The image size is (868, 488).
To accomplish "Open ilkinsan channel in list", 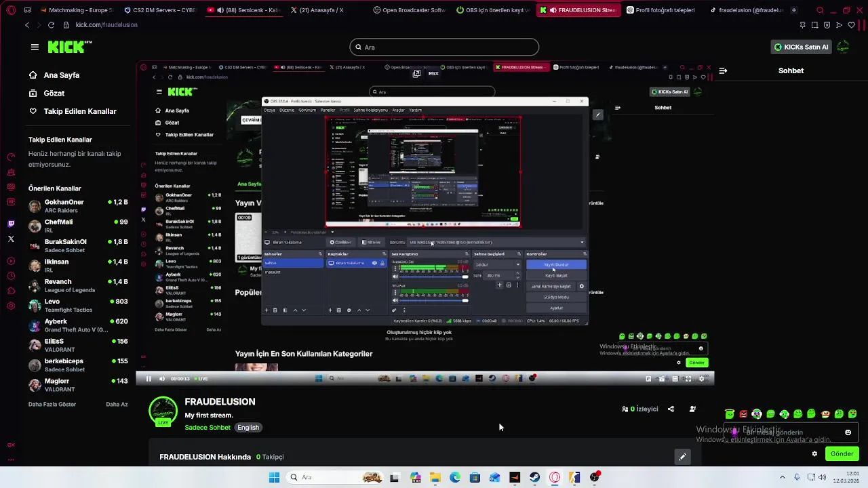I will (x=78, y=265).
